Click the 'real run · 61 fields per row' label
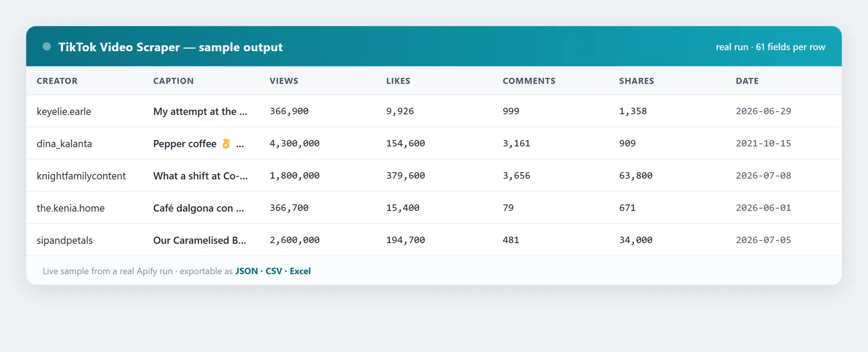This screenshot has width=868, height=352. point(770,47)
